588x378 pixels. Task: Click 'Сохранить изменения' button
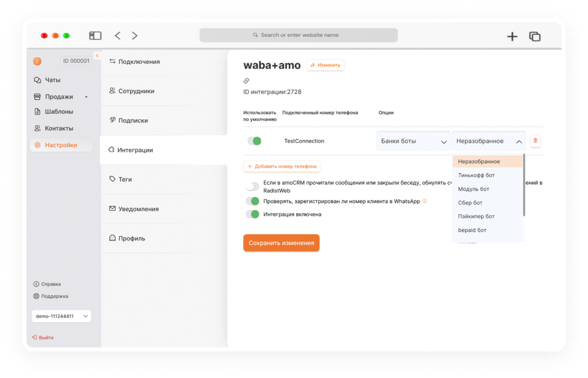[281, 243]
